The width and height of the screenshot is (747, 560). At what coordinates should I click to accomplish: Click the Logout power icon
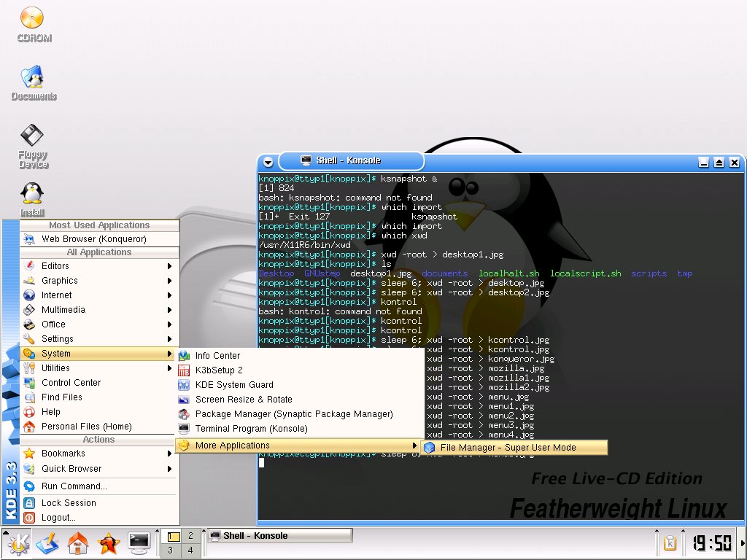pos(29,518)
